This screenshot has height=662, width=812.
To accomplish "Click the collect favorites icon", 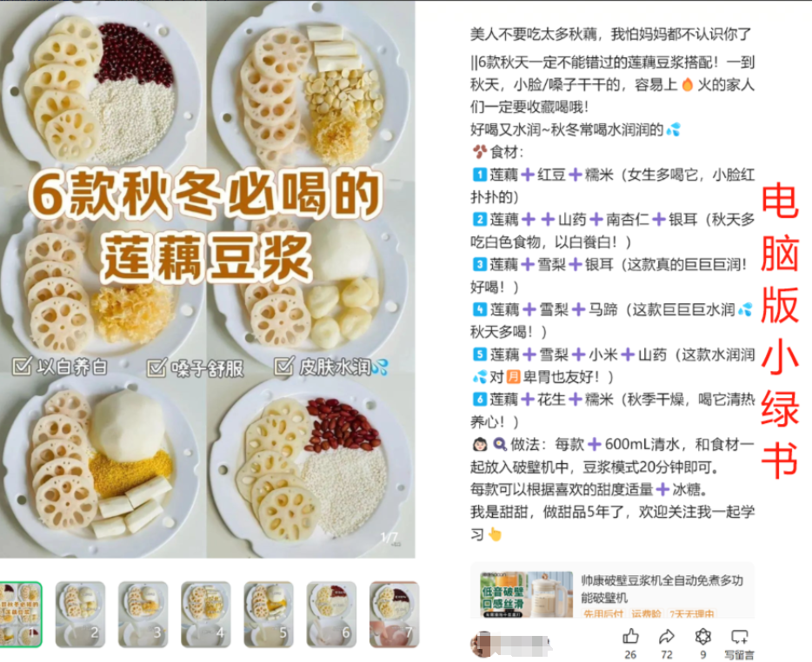I will coord(702,636).
